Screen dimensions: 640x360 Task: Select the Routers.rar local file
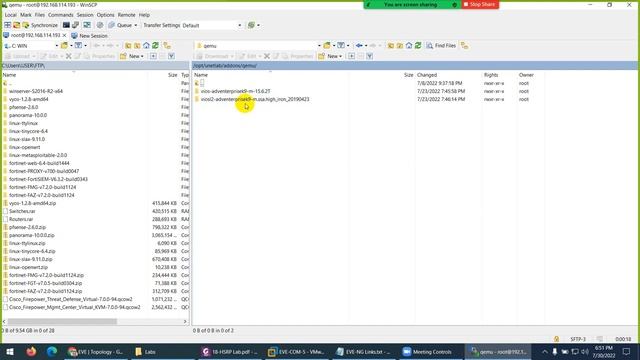pyautogui.click(x=21, y=219)
